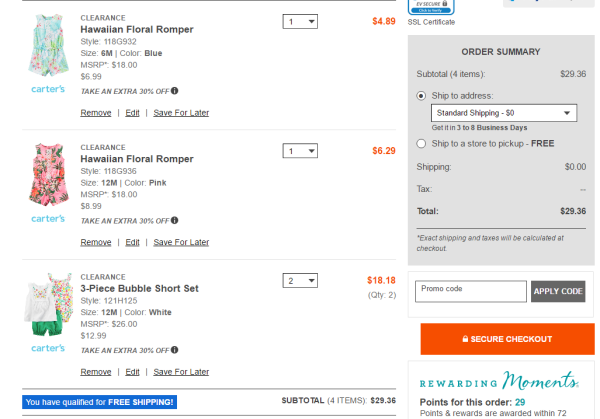This screenshot has width=600, height=419.
Task: Click the Rewarding Moments logo
Action: point(499,381)
